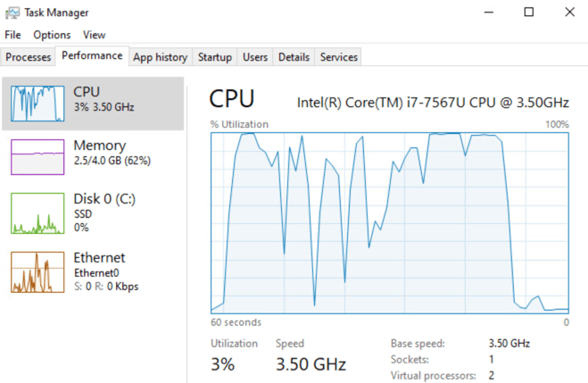
Task: Open the File menu
Action: [12, 35]
